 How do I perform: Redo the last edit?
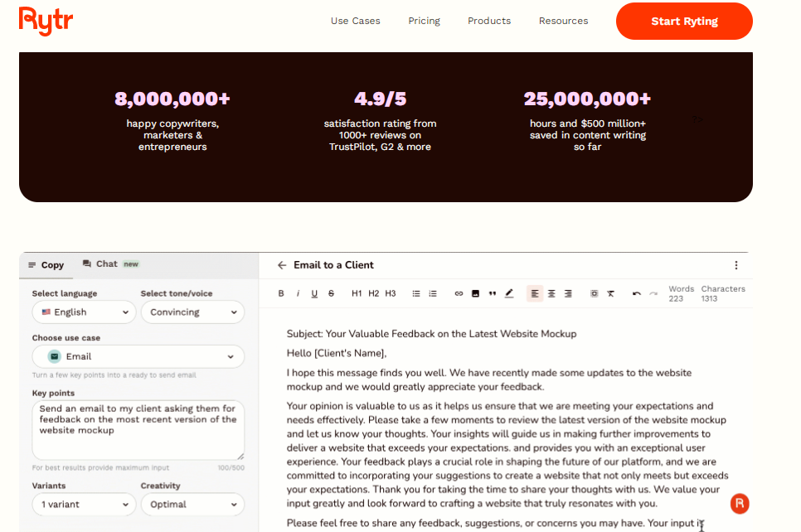[x=653, y=293]
